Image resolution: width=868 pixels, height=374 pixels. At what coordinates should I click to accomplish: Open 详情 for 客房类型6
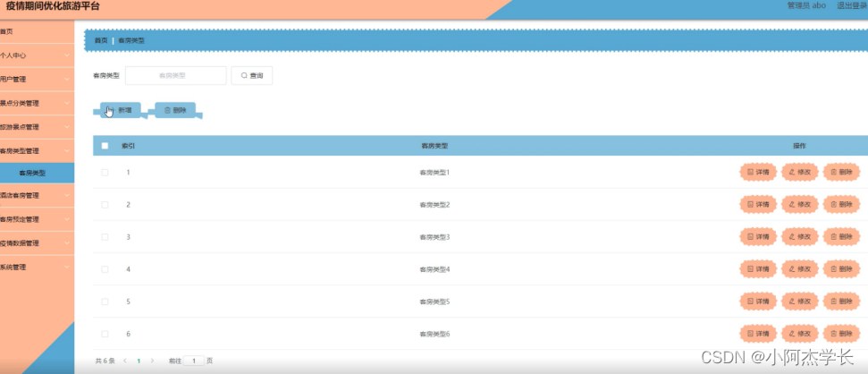(x=758, y=334)
